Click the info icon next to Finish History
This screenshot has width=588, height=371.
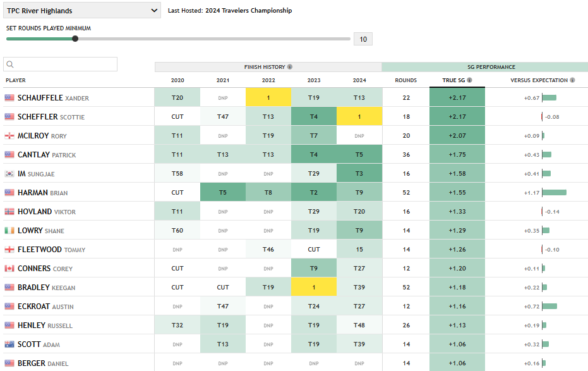click(x=290, y=67)
